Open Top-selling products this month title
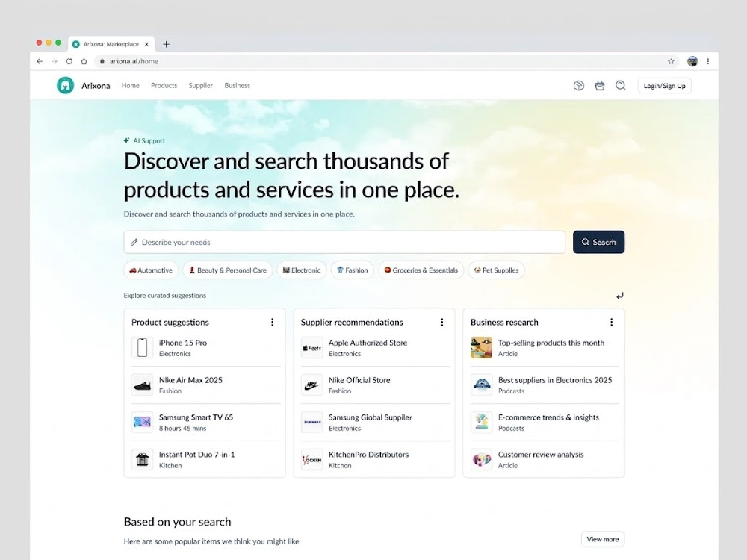 [x=551, y=343]
